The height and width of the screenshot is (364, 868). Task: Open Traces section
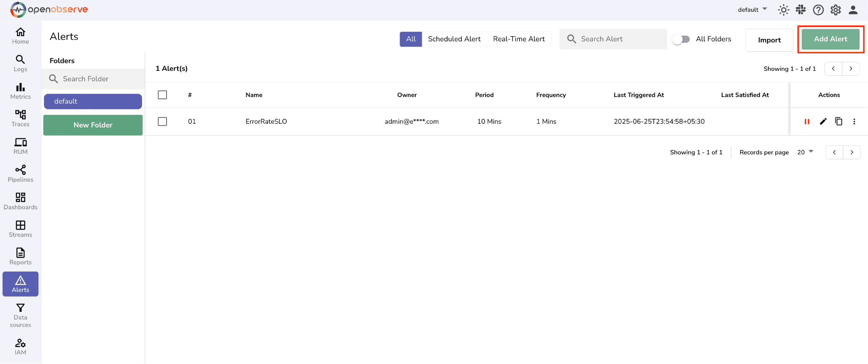click(20, 119)
